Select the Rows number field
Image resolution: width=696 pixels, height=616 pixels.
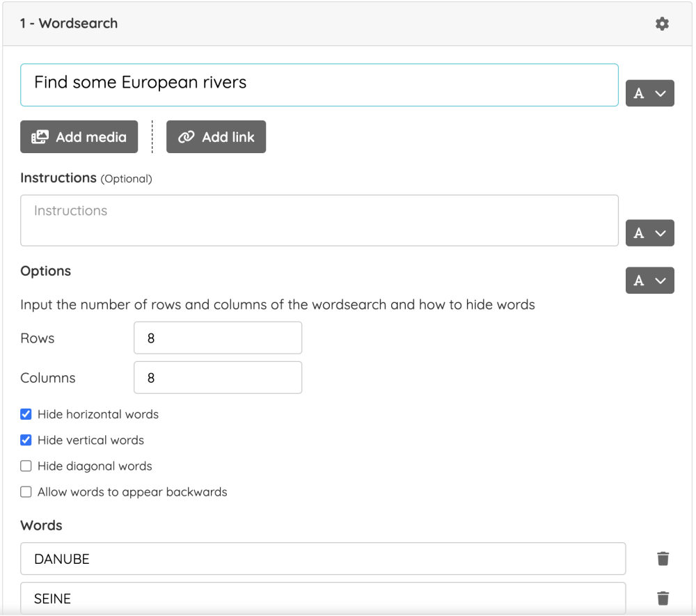coord(218,338)
